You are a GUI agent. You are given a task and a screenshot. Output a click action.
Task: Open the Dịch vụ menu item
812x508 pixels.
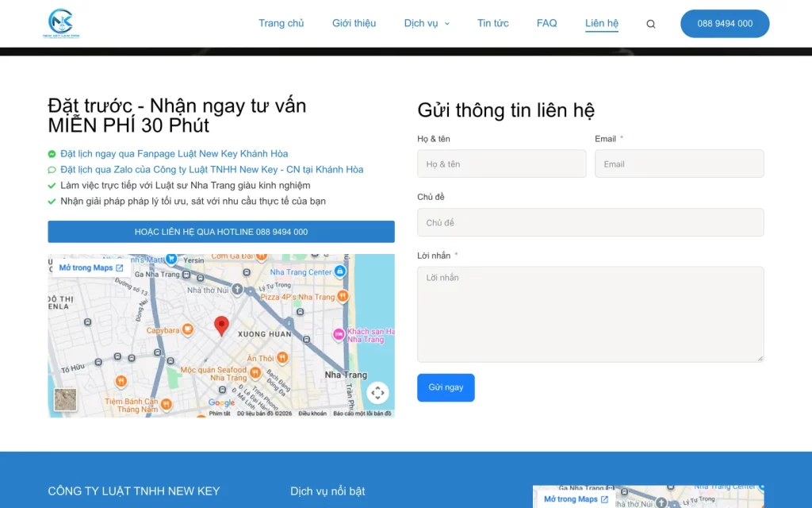421,23
